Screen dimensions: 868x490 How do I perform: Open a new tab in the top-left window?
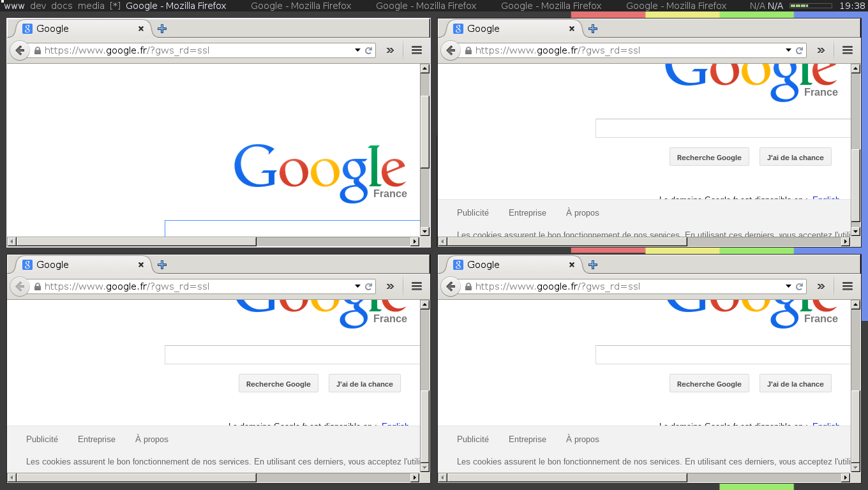pyautogui.click(x=162, y=29)
